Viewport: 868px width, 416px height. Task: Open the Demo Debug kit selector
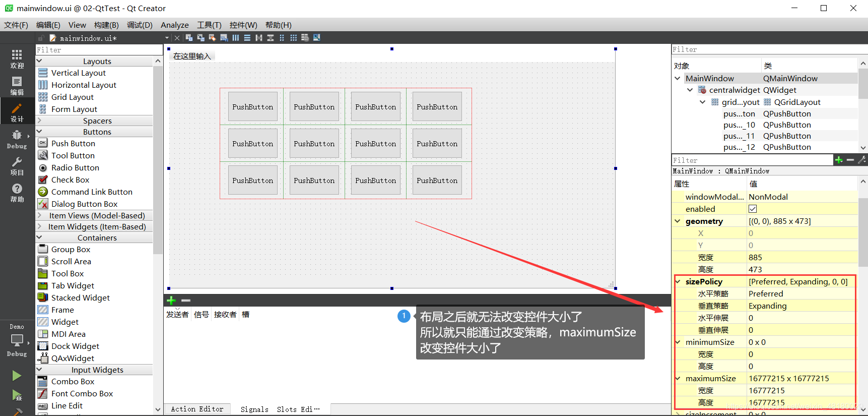[17, 340]
